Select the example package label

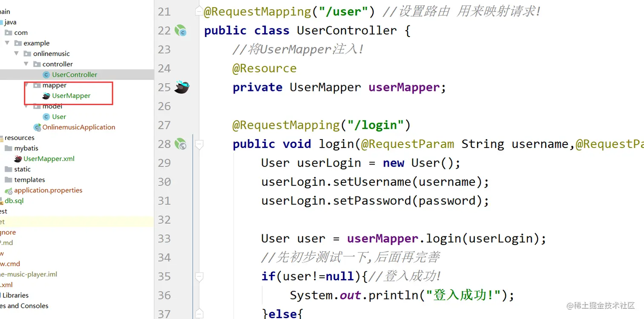37,43
